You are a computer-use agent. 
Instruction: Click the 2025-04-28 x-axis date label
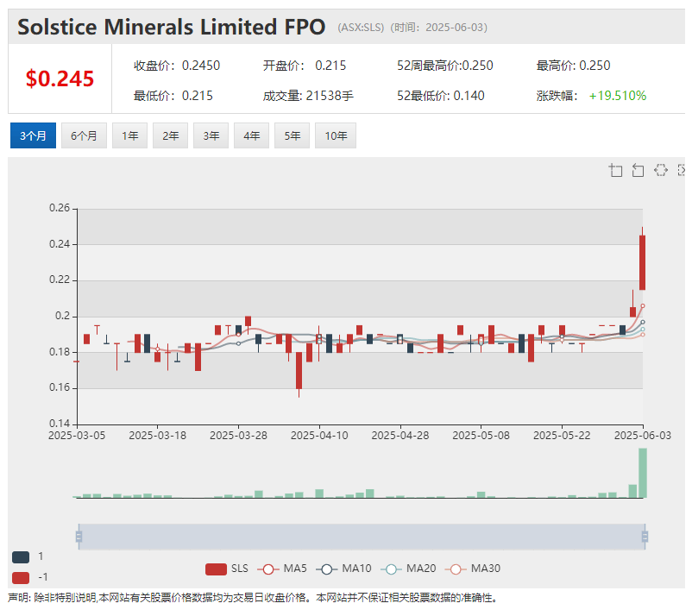[x=400, y=436]
